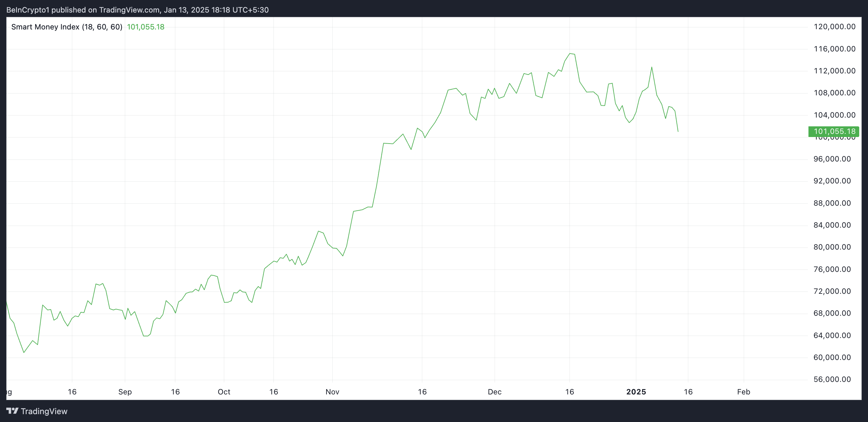
Task: Click the TradingView brand text link
Action: (44, 411)
